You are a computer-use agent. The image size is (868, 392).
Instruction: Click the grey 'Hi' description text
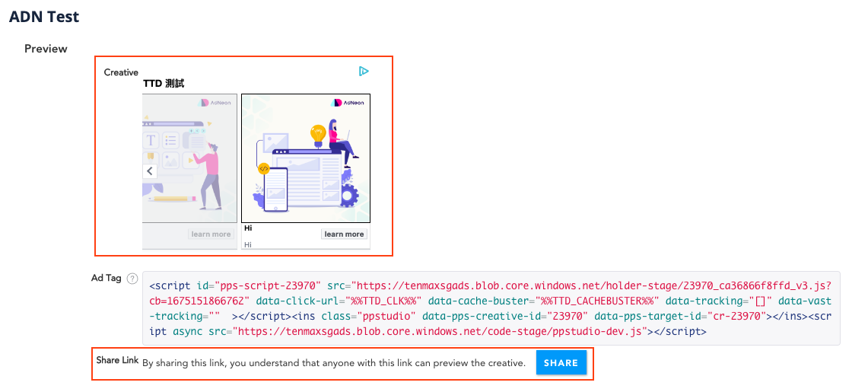(248, 244)
